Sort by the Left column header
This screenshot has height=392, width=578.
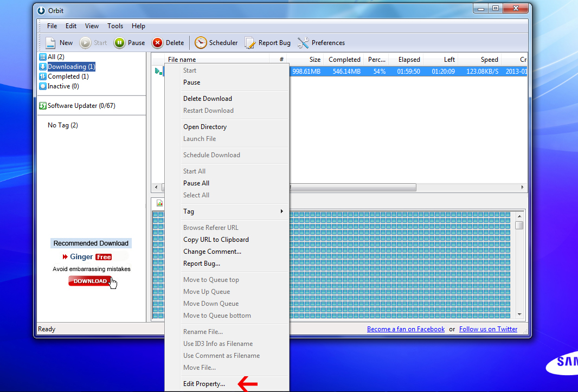click(x=440, y=60)
